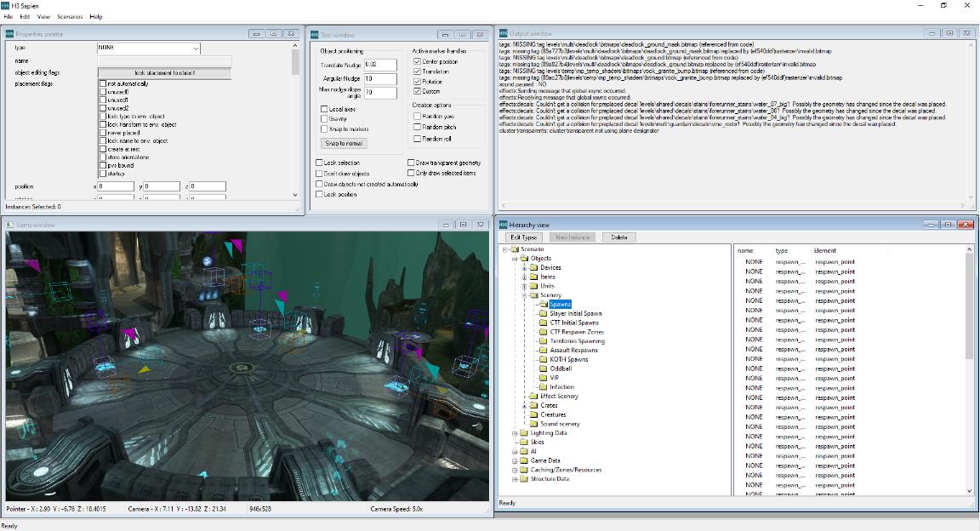Toggle the 'create at rest' flag
The height and width of the screenshot is (531, 980).
tap(102, 149)
